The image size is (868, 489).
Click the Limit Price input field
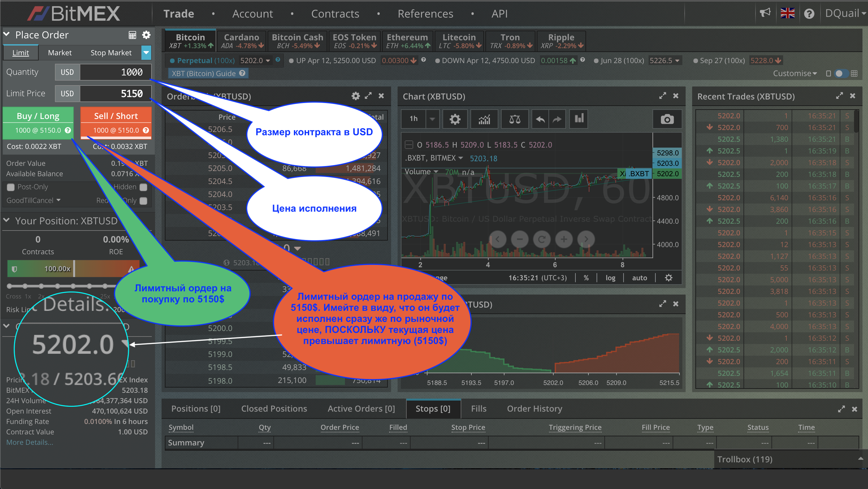click(115, 94)
